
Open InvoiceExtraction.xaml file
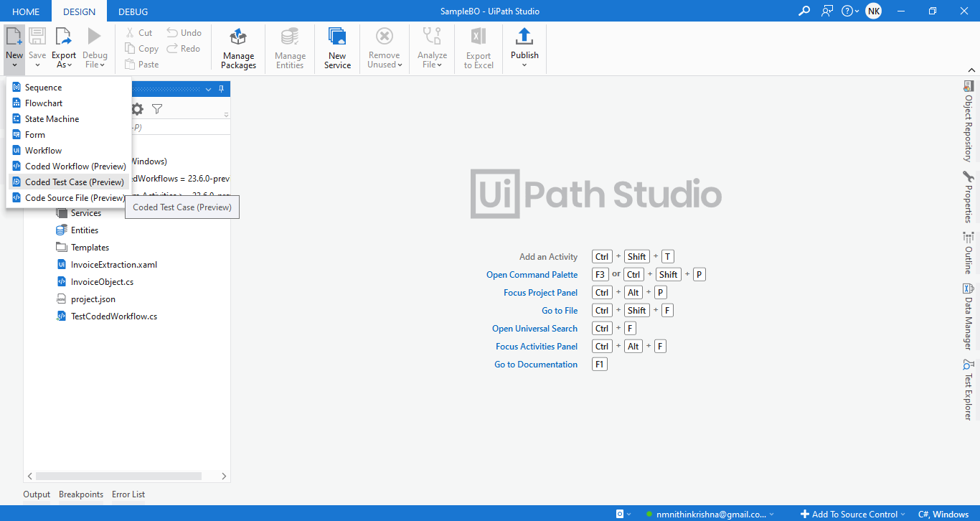(113, 265)
